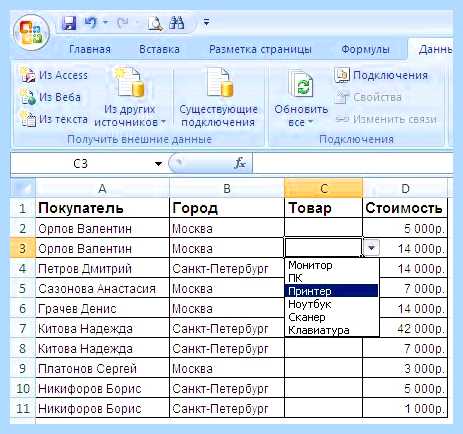Open the Из других источников dropdown
The height and width of the screenshot is (434, 463).
pos(130,97)
